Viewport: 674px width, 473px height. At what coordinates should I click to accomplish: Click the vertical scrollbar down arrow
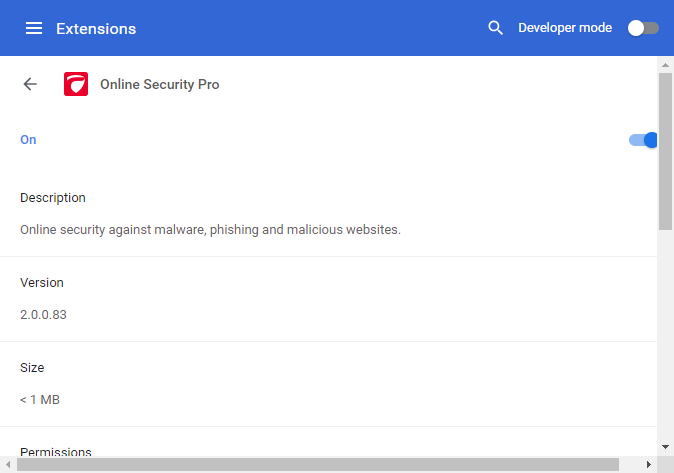(x=665, y=447)
